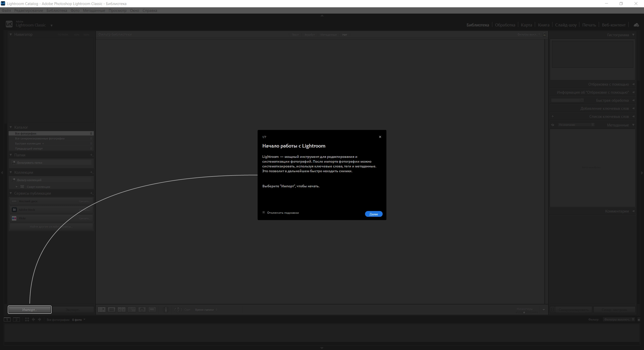644x350 pixels.
Task: Toggle the filmstrip filter switch
Action: coord(639,320)
